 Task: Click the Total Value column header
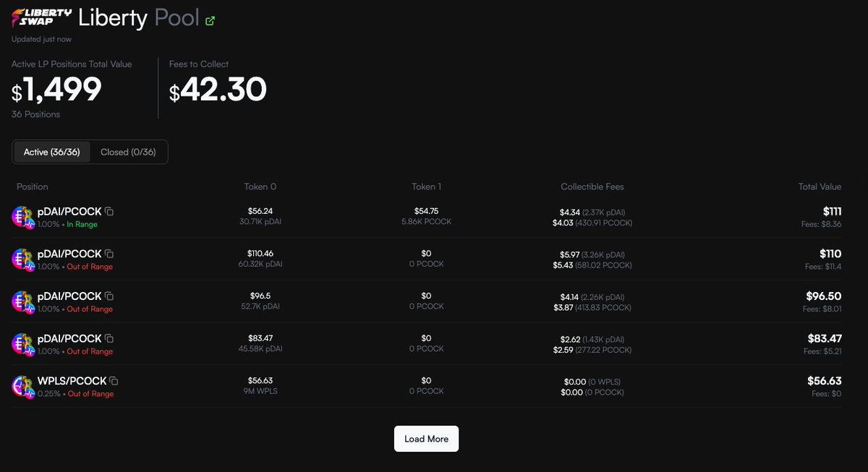820,186
